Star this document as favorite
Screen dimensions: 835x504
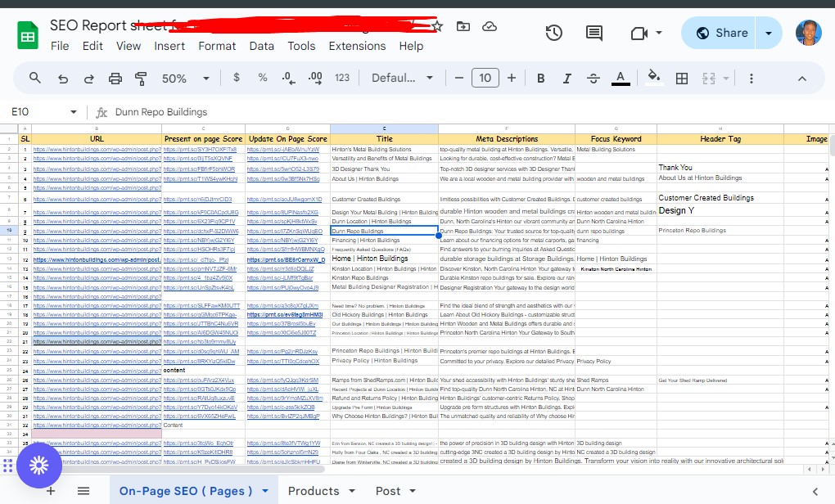(437, 26)
